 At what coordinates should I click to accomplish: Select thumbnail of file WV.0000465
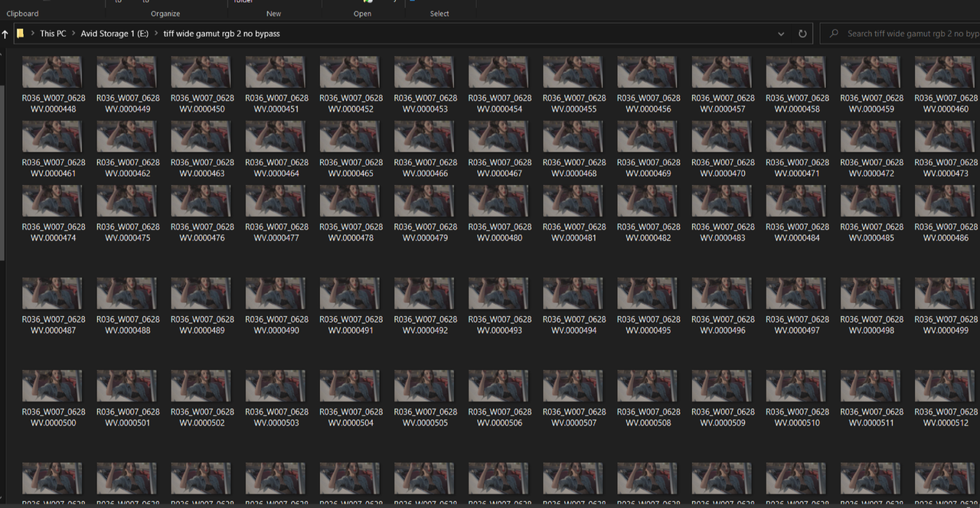(351, 136)
